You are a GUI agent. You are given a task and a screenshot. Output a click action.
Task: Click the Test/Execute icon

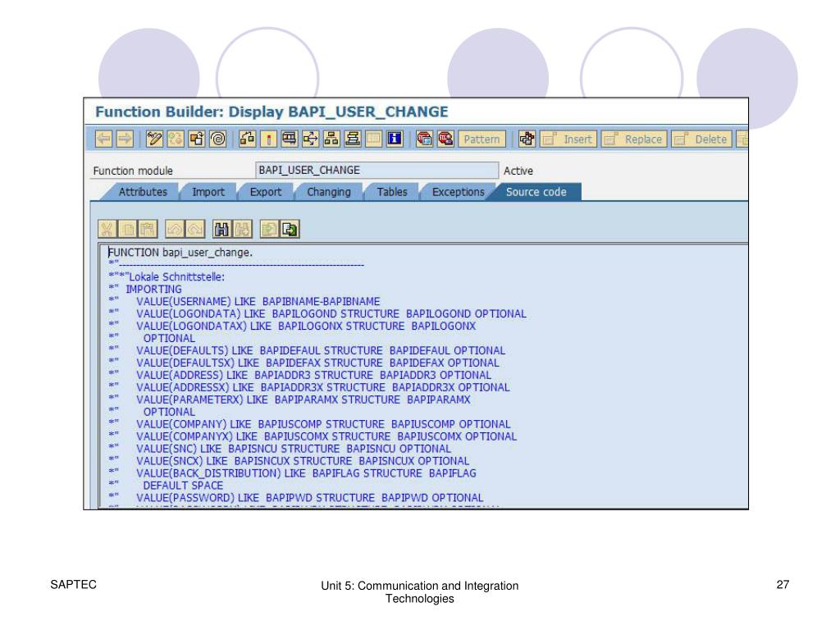(x=248, y=139)
